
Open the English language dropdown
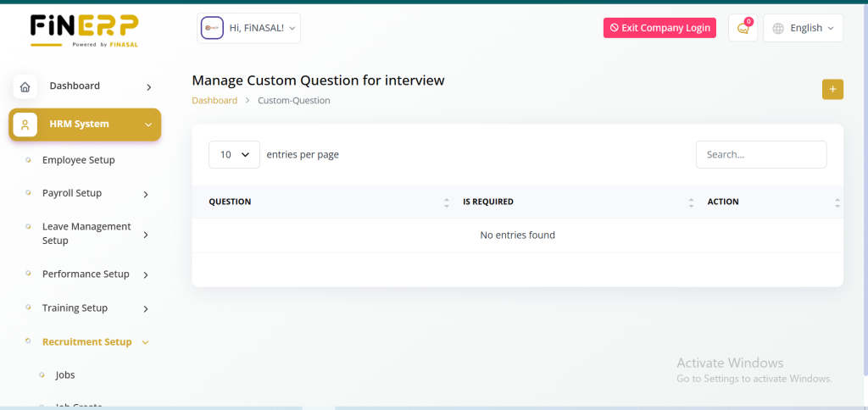coord(804,28)
